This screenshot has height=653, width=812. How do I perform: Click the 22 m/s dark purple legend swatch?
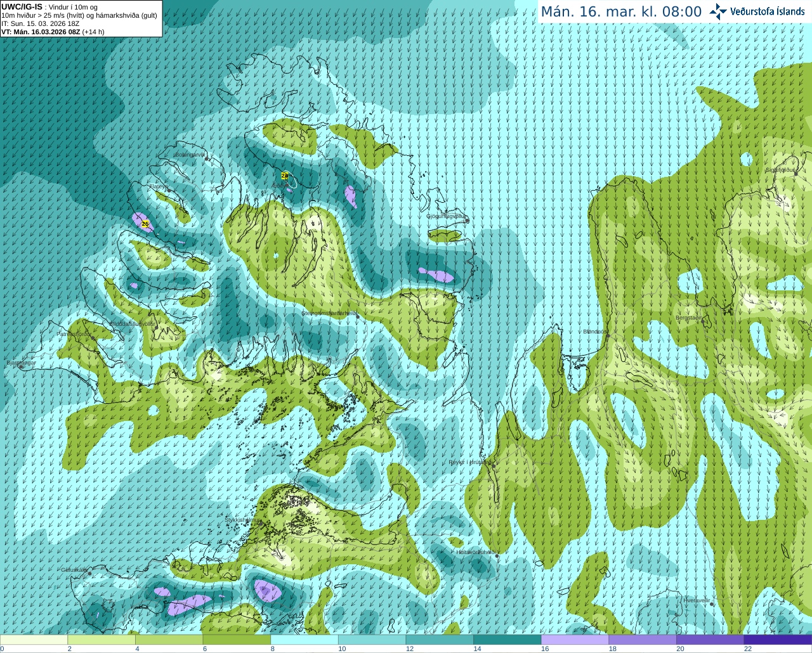(778, 640)
